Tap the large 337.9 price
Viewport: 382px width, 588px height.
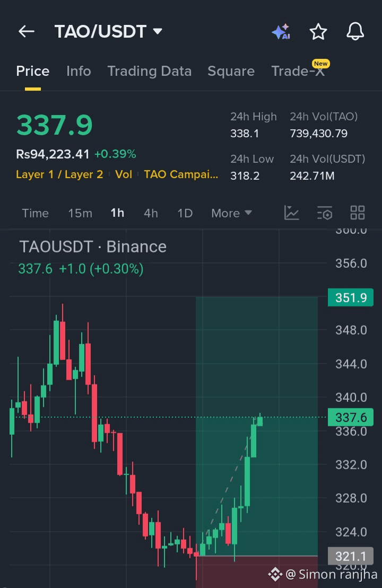(x=55, y=125)
